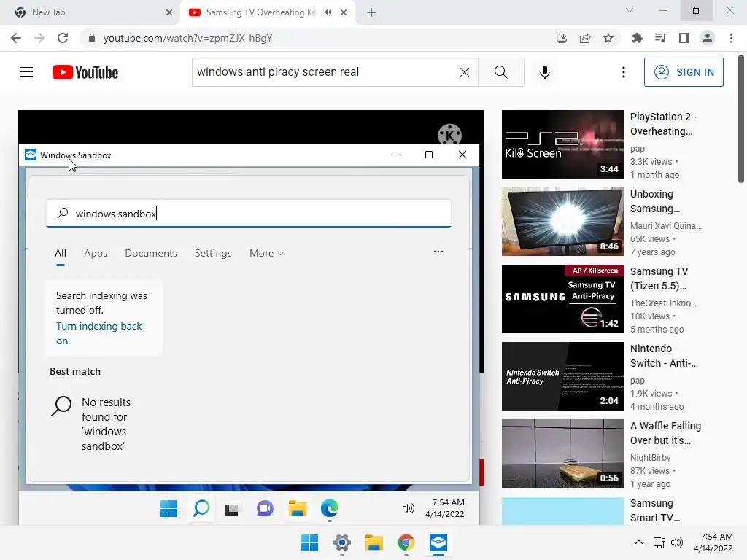
Task: Open the media controls icon in Chrome's toolbar
Action: click(x=660, y=38)
